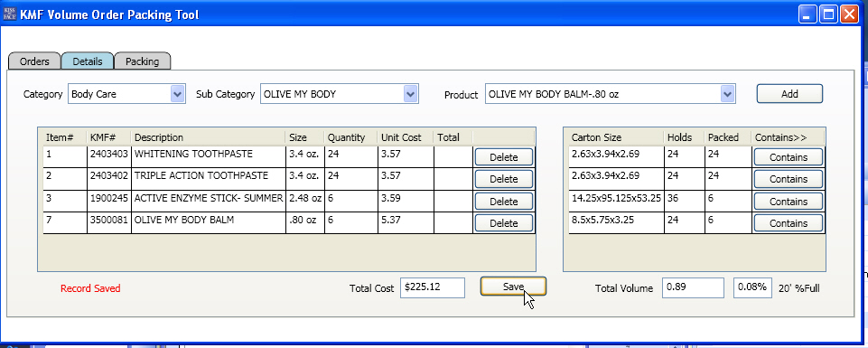The height and width of the screenshot is (348, 868).
Task: Click the 2.48 oz size cell
Action: (x=305, y=202)
